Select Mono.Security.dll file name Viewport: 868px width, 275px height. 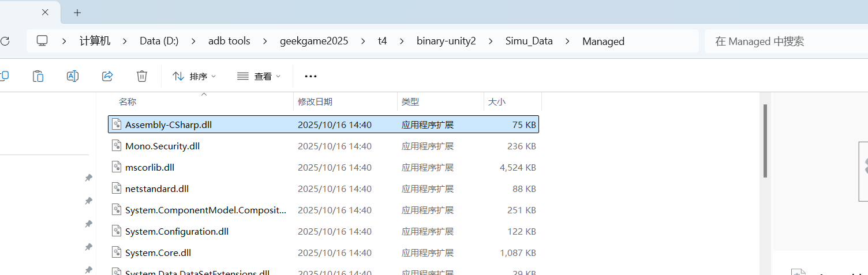(162, 146)
